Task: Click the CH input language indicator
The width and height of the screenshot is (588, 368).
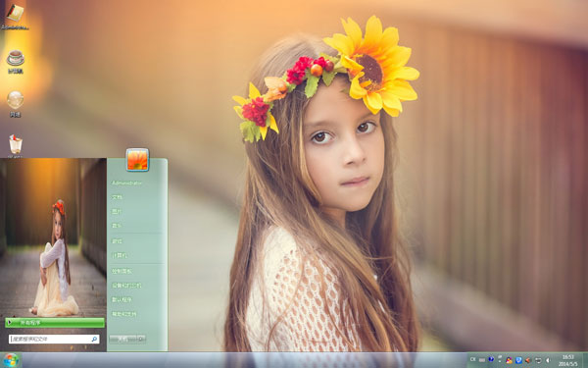Action: click(473, 359)
